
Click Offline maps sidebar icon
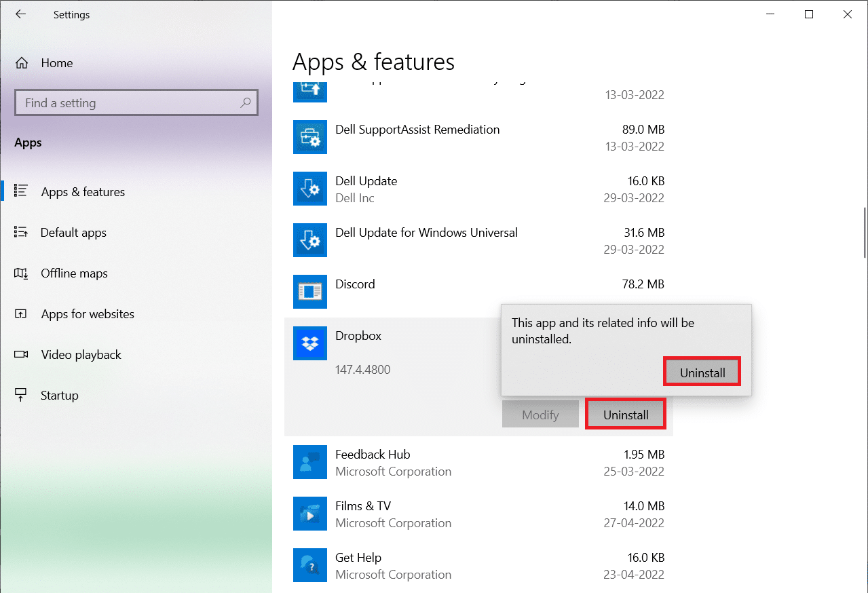click(x=20, y=273)
